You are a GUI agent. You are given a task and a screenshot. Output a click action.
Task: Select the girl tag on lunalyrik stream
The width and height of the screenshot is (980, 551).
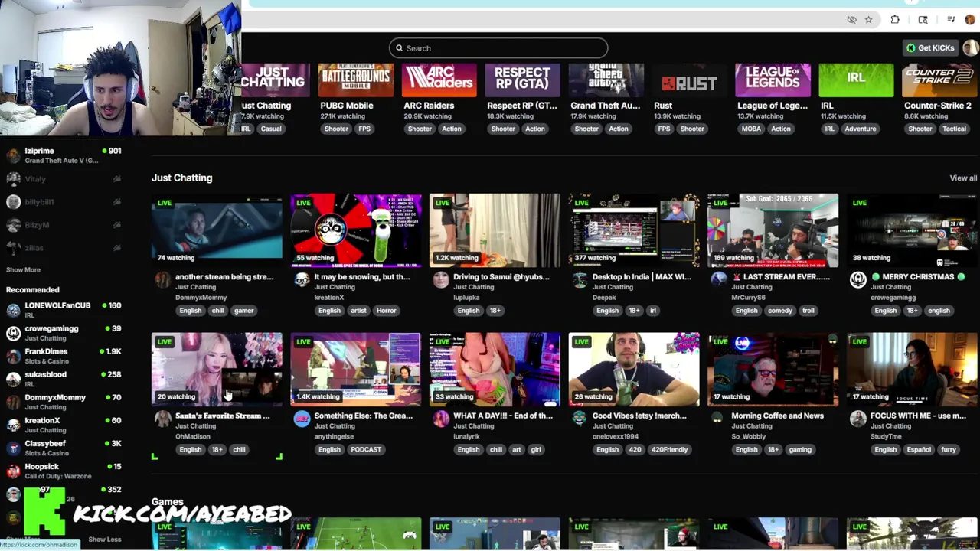(536, 450)
